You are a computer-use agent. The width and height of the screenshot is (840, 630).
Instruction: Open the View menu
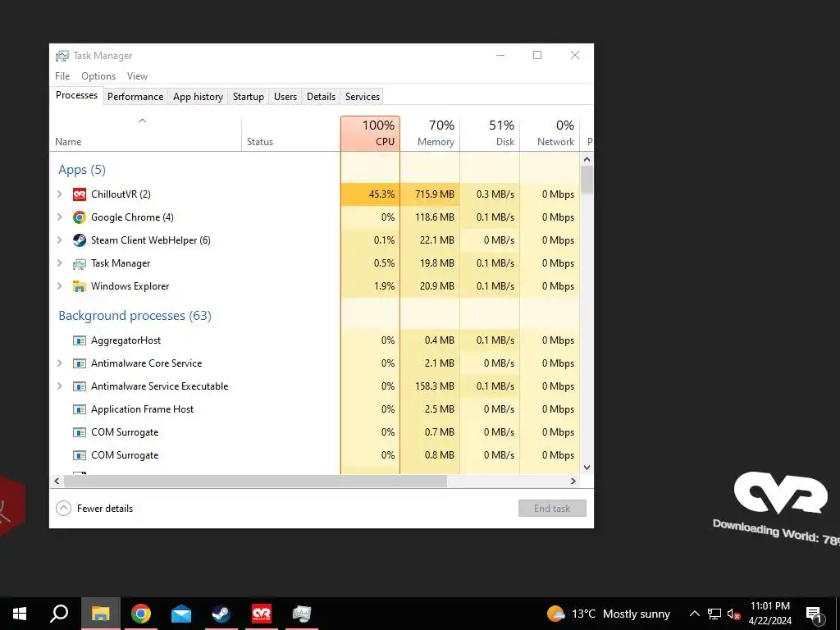[137, 76]
